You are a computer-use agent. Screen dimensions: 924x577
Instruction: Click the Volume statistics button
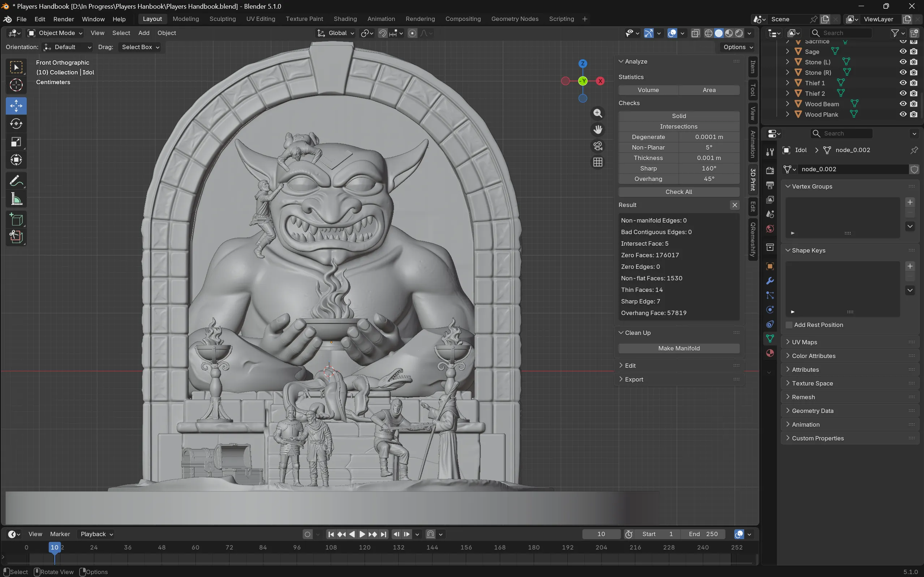pos(648,90)
